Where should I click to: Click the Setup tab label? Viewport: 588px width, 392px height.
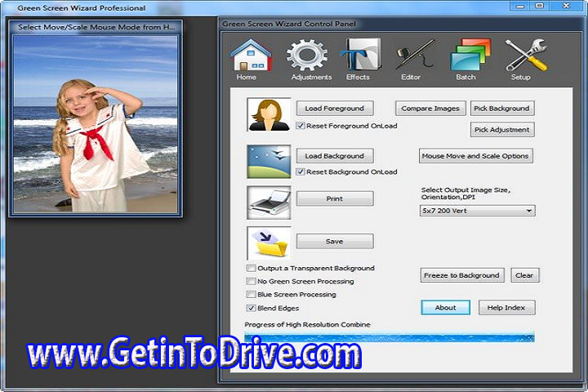[521, 77]
